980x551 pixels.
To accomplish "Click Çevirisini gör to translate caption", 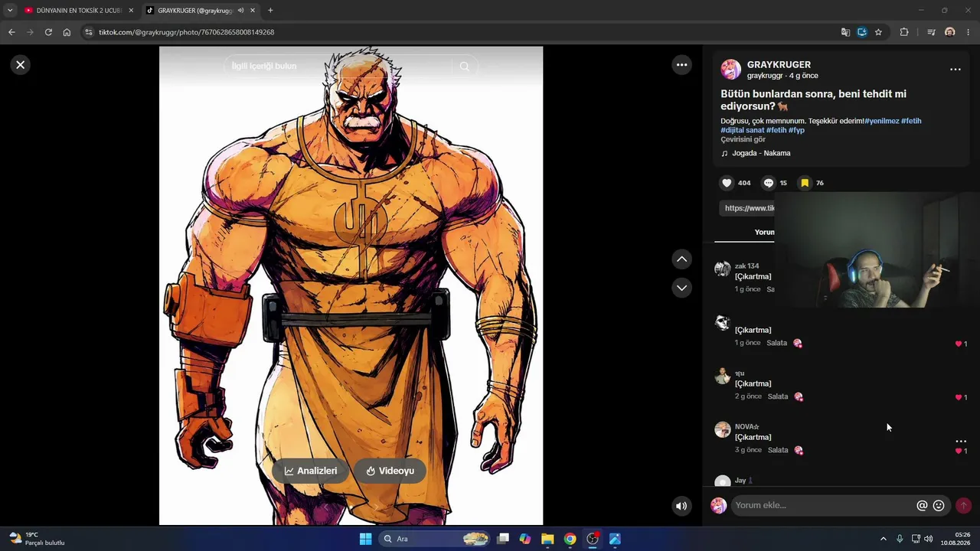I will (x=743, y=139).
